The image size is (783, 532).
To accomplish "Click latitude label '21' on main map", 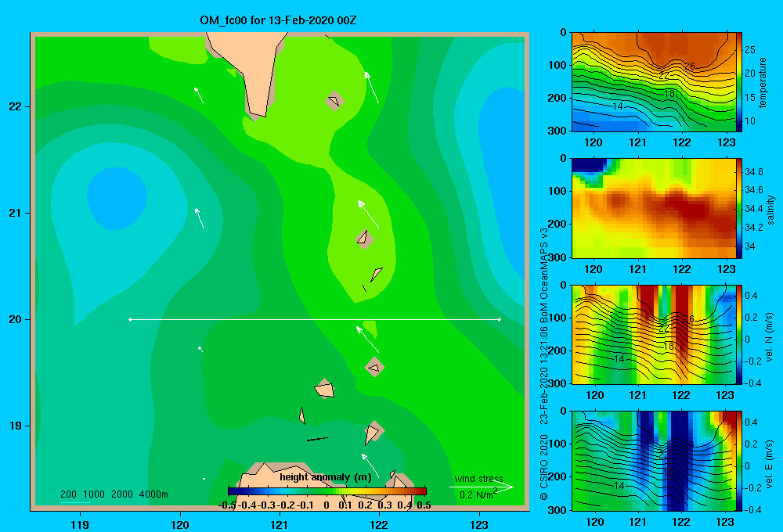I will 16,213.
